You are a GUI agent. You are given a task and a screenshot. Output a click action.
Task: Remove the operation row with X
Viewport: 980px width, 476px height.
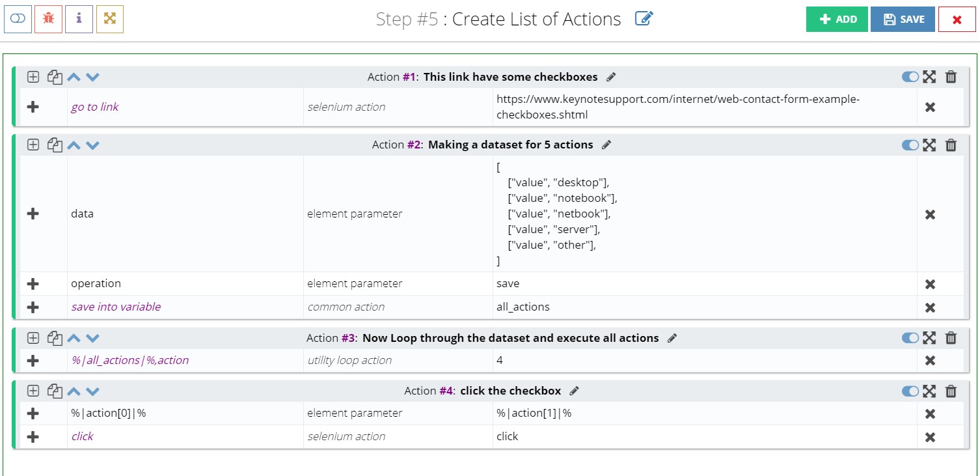coord(930,284)
